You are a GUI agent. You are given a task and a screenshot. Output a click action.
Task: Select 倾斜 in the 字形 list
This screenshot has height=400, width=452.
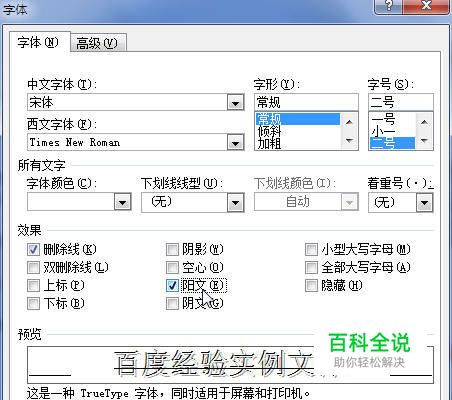pyautogui.click(x=298, y=131)
